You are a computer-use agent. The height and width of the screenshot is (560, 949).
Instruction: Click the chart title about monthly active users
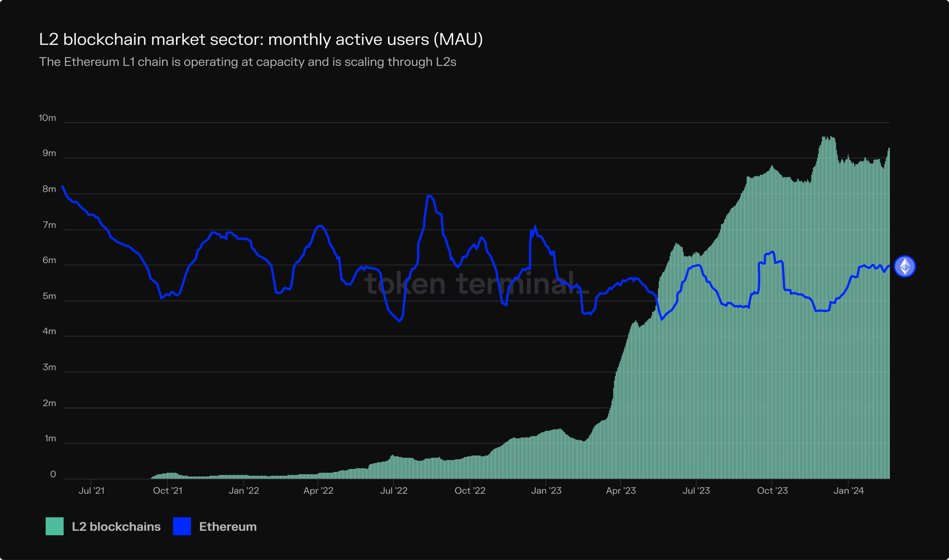(x=261, y=39)
